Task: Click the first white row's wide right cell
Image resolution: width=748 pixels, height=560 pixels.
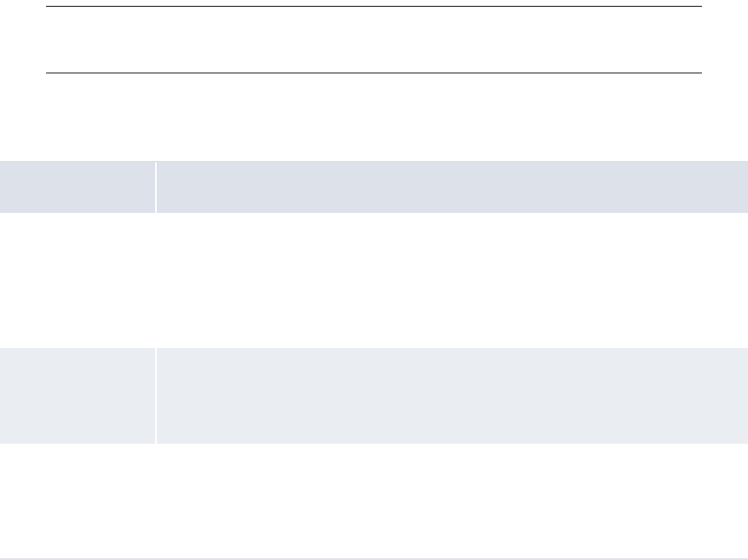Action: (x=452, y=280)
